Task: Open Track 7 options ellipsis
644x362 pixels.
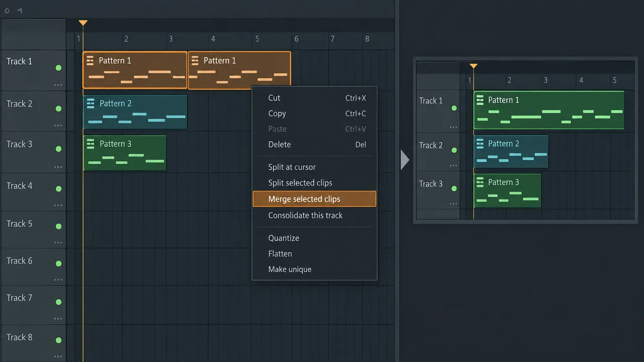Action: point(58,319)
